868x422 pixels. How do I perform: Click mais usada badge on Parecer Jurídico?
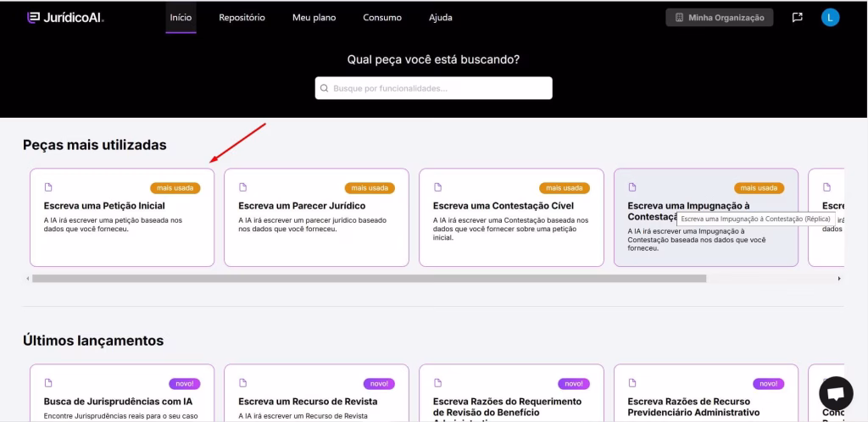point(370,188)
